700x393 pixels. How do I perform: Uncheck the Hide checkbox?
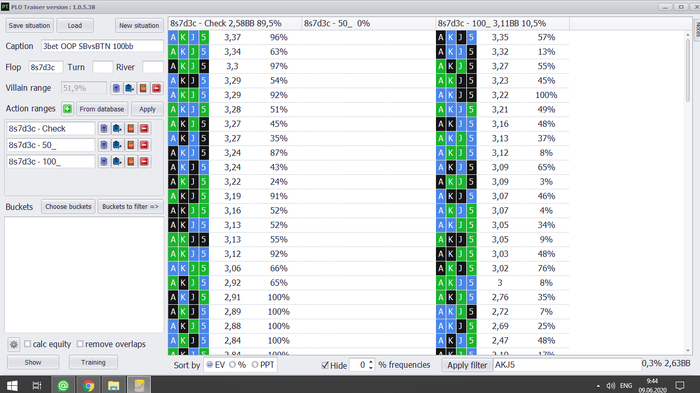click(x=325, y=365)
